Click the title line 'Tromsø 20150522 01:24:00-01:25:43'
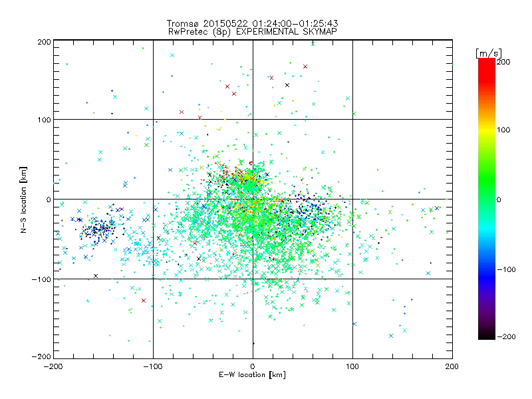The width and height of the screenshot is (532, 399). 252,23
